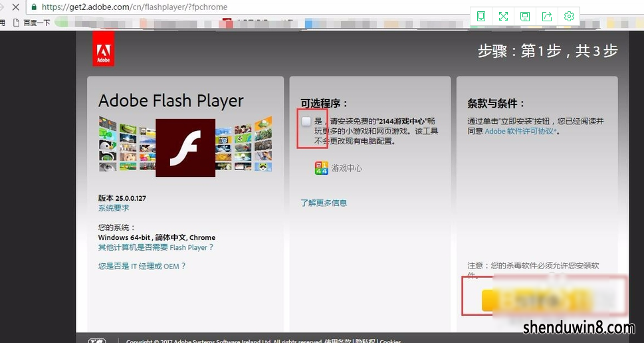Viewport: 644px width, 343px height.
Task: Open the green gear settings icon
Action: coord(569,17)
